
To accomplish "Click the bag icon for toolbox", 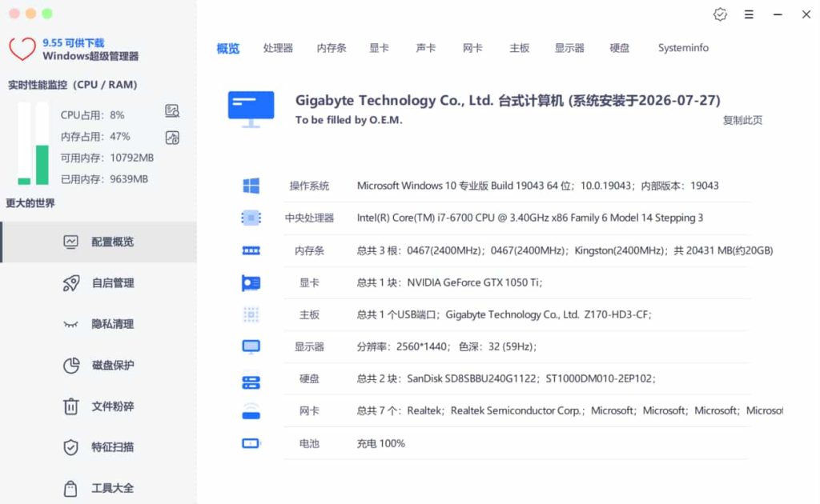I will coord(70,488).
